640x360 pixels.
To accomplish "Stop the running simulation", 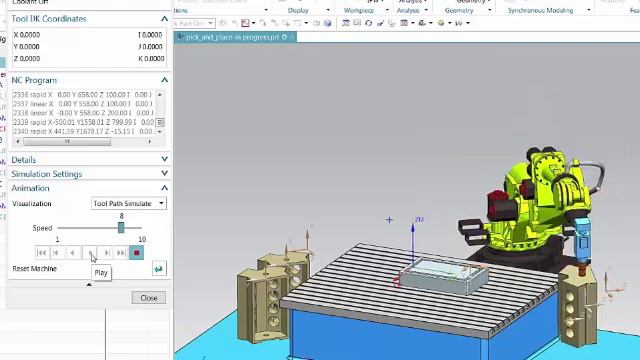I will coord(136,253).
